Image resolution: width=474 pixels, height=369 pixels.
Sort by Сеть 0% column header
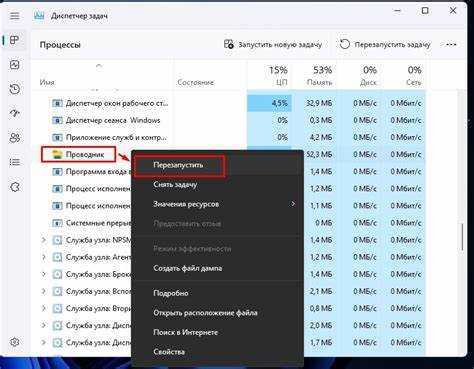(403, 75)
